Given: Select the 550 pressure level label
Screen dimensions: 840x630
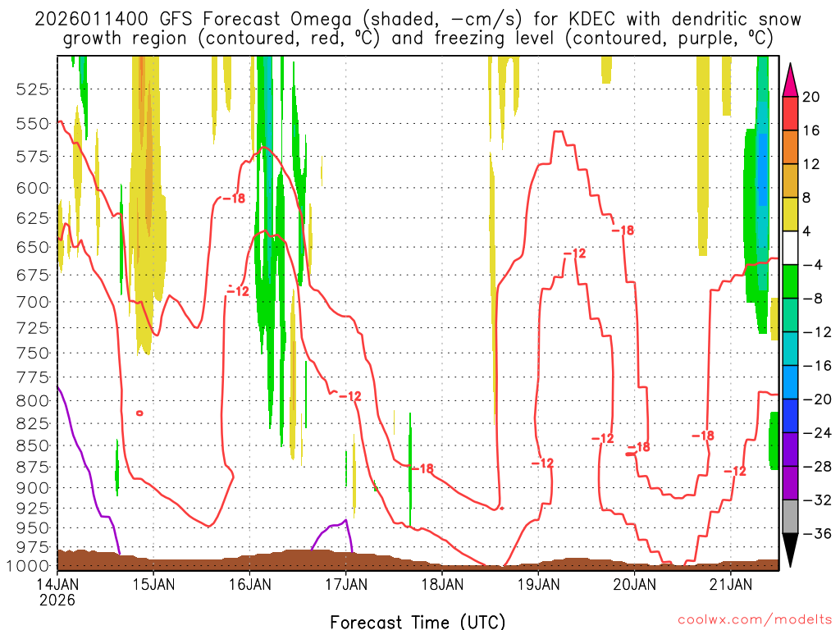Looking at the screenshot, I should pos(33,125).
